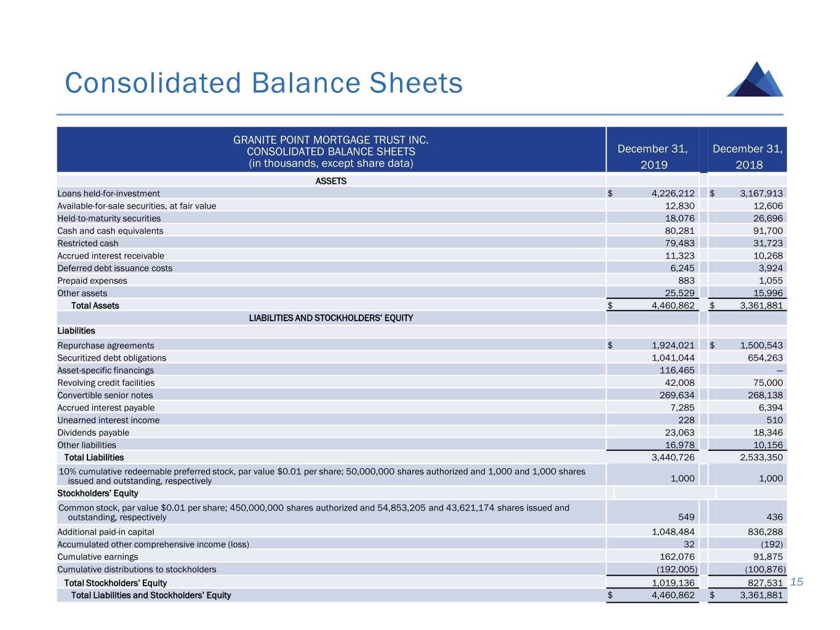Select the December 31, 2018 column header
The height and width of the screenshot is (630, 840).
point(748,156)
